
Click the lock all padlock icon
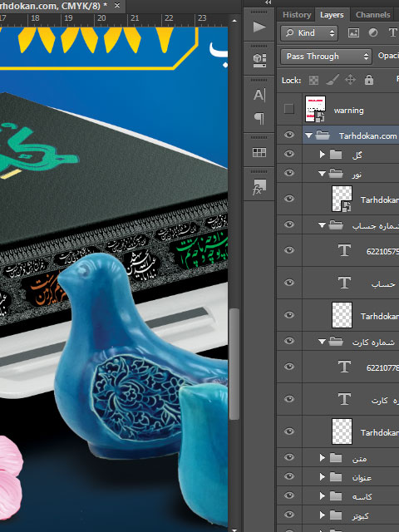[x=369, y=80]
